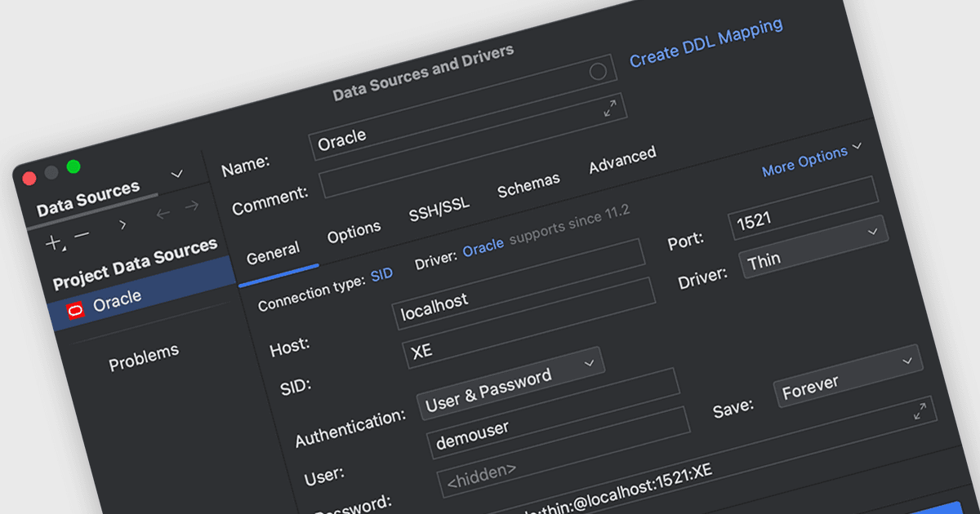Go back with the left arrow

[163, 214]
